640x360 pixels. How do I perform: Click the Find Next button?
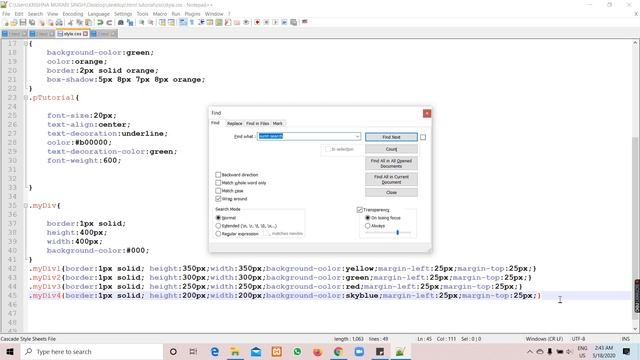(391, 137)
